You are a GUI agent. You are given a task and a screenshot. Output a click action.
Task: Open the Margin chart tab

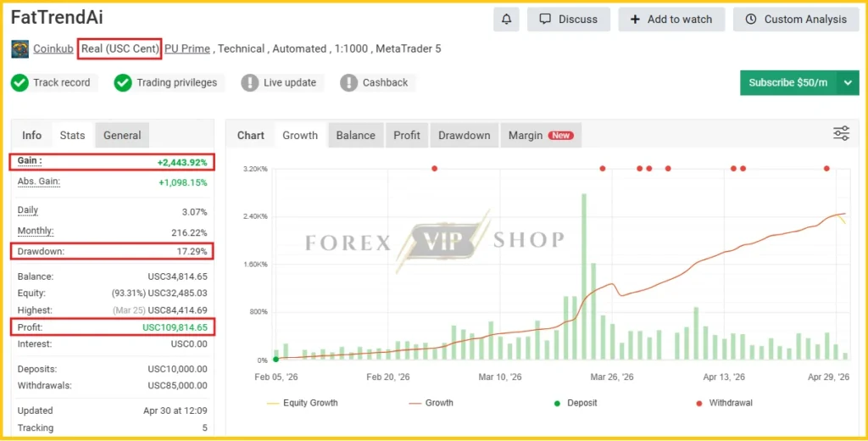tap(541, 135)
